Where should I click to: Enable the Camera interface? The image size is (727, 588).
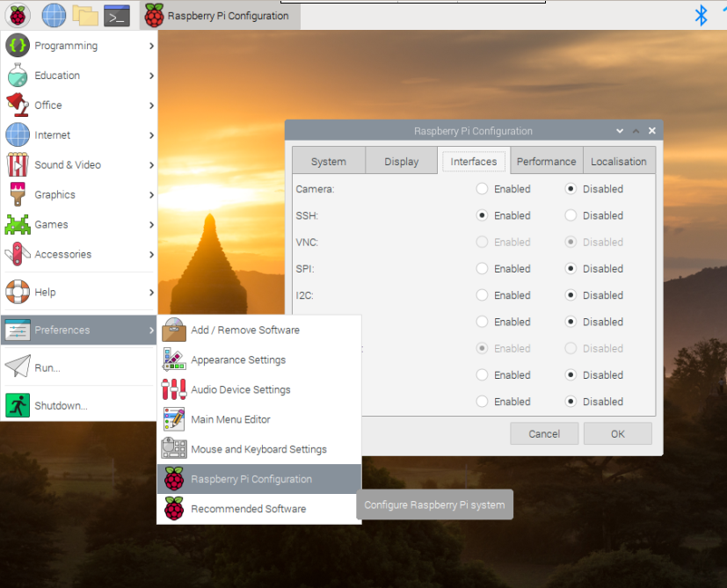(x=483, y=189)
